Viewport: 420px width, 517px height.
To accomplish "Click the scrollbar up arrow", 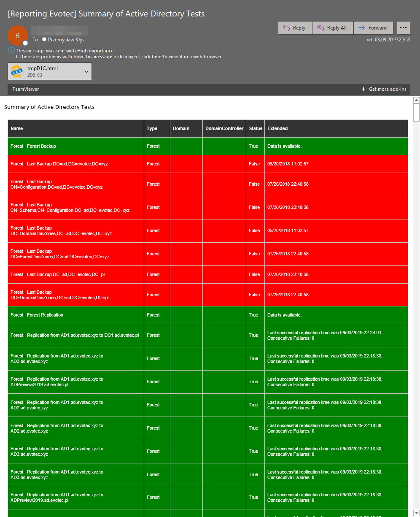I will (417, 100).
